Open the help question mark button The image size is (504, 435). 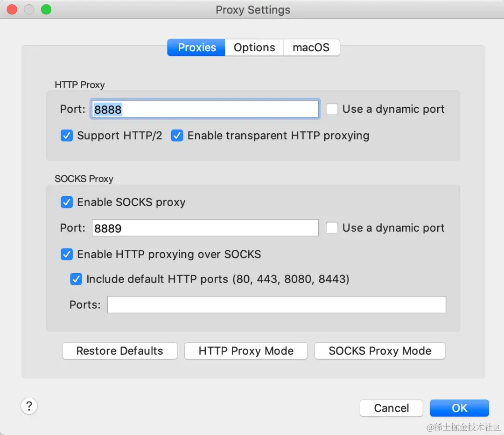pos(29,406)
